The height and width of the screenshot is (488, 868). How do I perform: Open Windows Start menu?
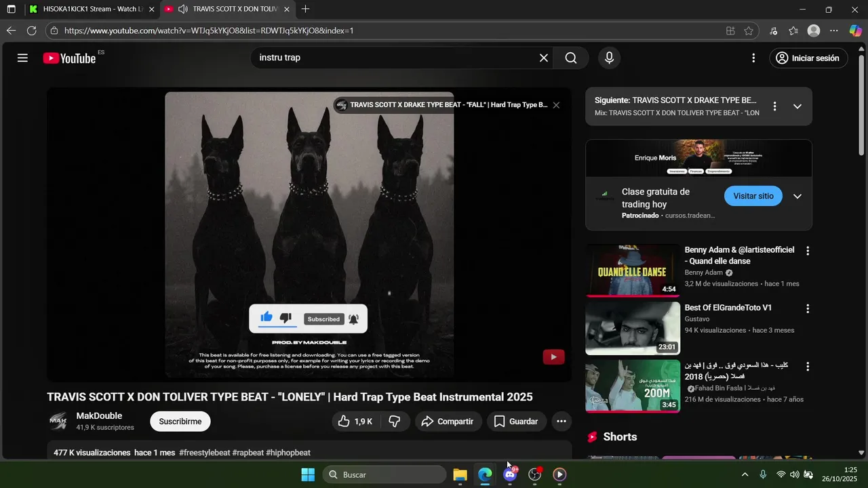(307, 474)
